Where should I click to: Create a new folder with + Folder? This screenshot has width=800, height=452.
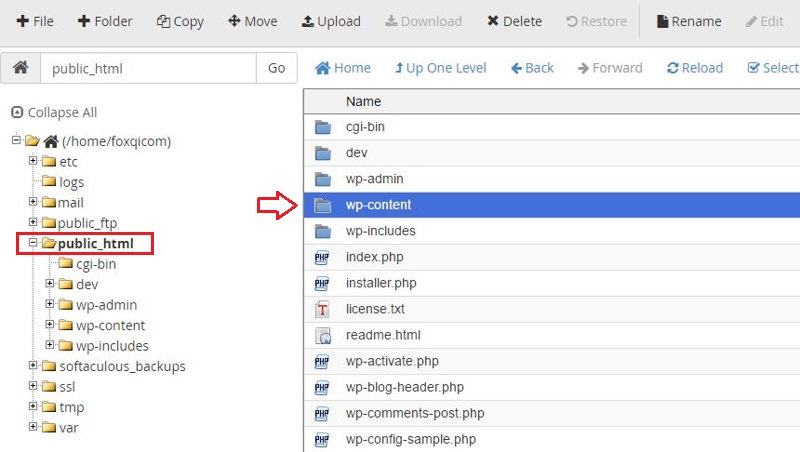pos(105,21)
